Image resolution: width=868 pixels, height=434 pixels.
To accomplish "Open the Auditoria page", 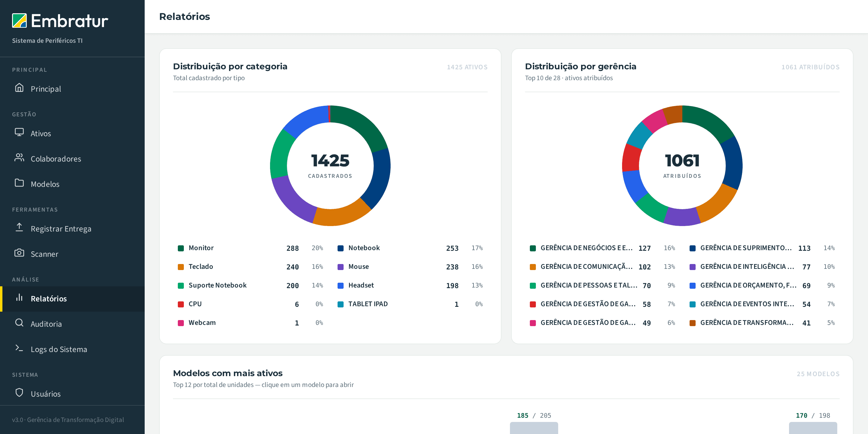I will [72, 324].
